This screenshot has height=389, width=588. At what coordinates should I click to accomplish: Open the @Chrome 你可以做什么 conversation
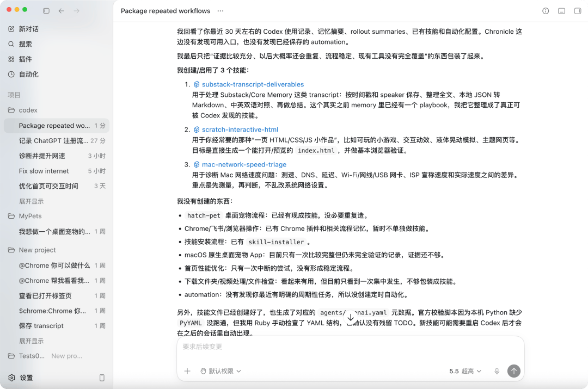tap(57, 265)
